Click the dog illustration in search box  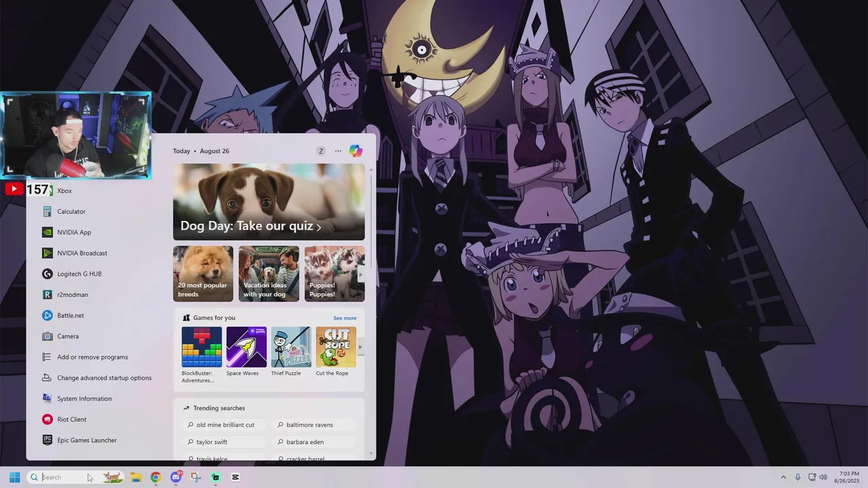pos(113,477)
